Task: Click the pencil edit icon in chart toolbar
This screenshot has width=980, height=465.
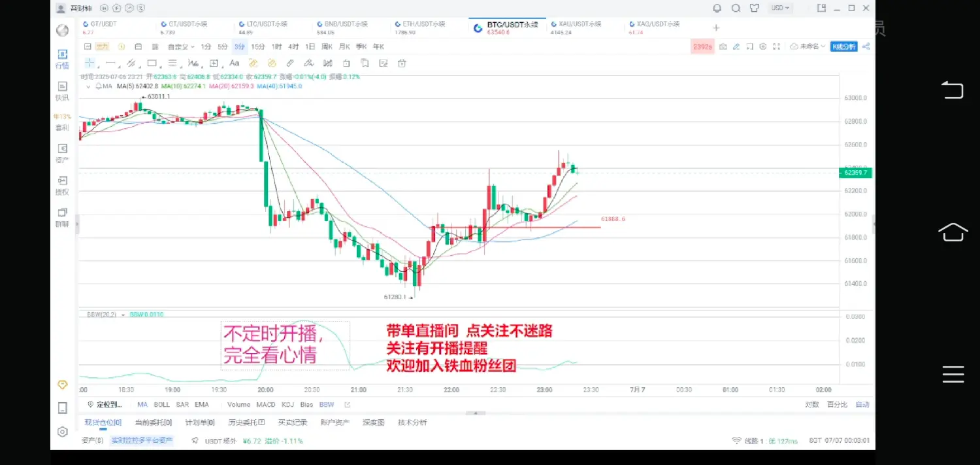Action: click(736, 46)
